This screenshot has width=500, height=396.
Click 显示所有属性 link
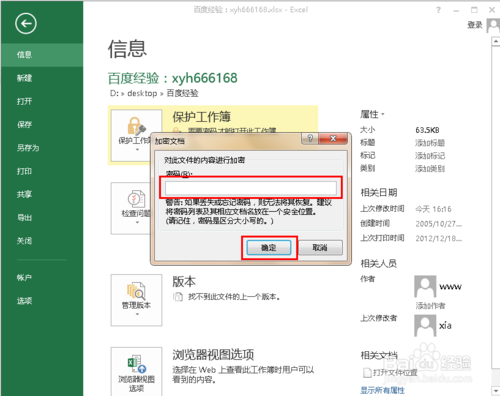pos(382,390)
